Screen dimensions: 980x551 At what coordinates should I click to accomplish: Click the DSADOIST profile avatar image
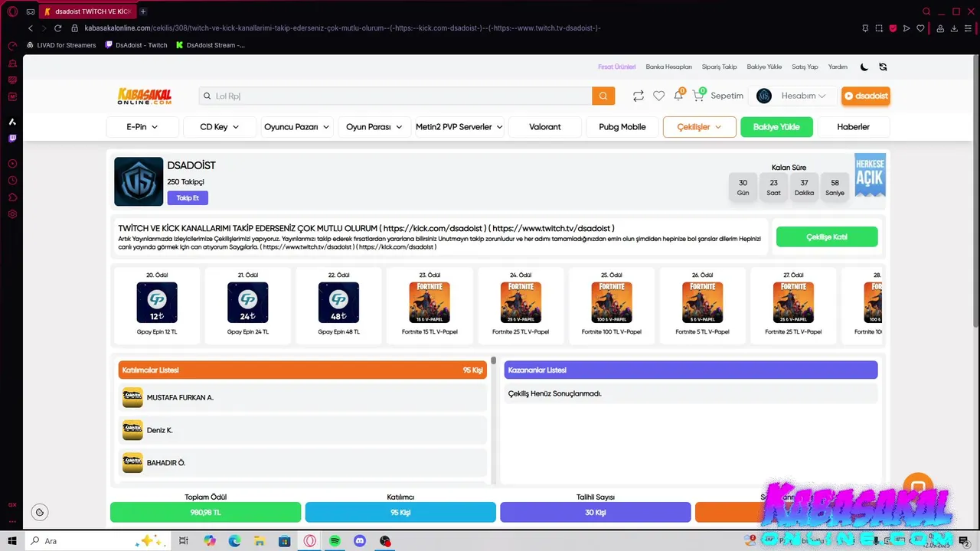pos(139,181)
